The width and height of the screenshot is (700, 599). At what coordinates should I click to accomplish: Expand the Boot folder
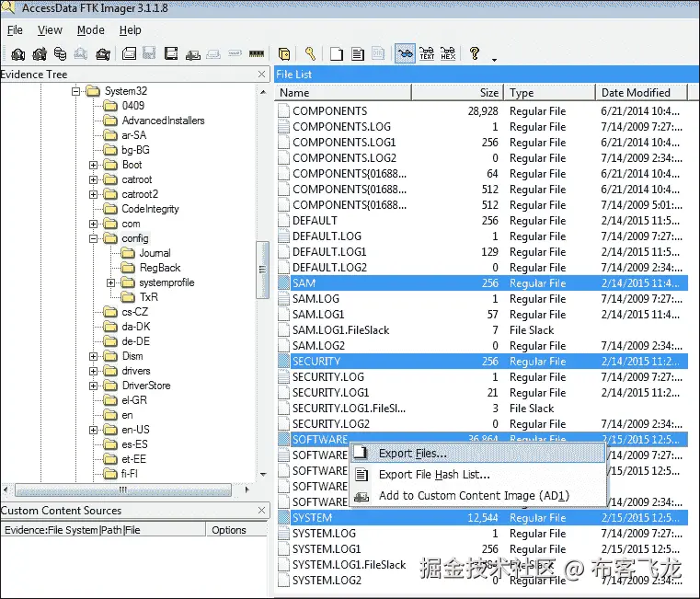pos(93,165)
